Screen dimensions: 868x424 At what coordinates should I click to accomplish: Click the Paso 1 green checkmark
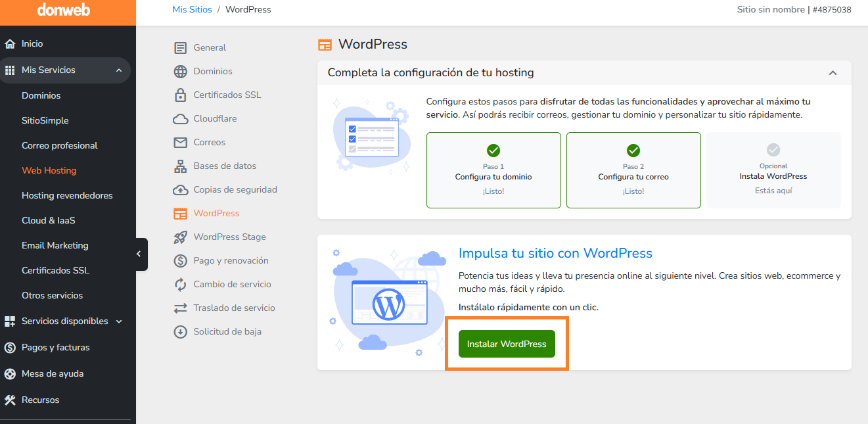(x=493, y=151)
